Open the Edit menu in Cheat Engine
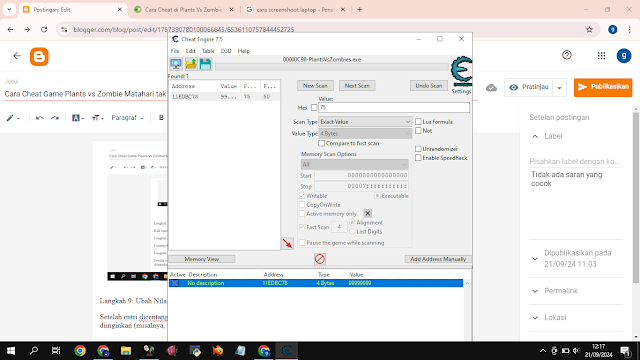Viewport: 640px width, 360px height. coord(191,51)
